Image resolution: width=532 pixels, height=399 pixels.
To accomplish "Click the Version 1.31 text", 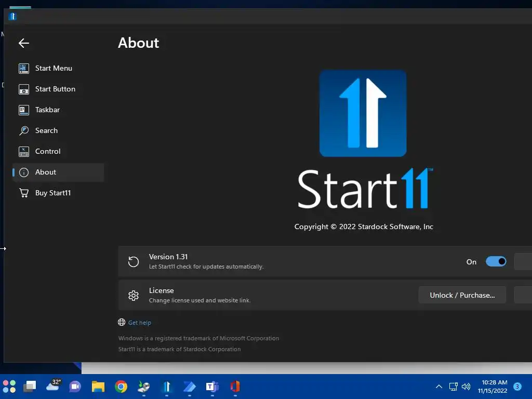I will coord(168,257).
